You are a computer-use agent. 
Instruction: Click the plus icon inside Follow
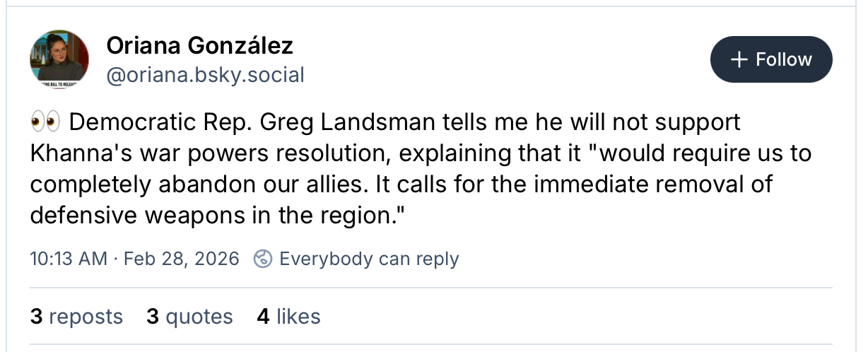pyautogui.click(x=739, y=60)
